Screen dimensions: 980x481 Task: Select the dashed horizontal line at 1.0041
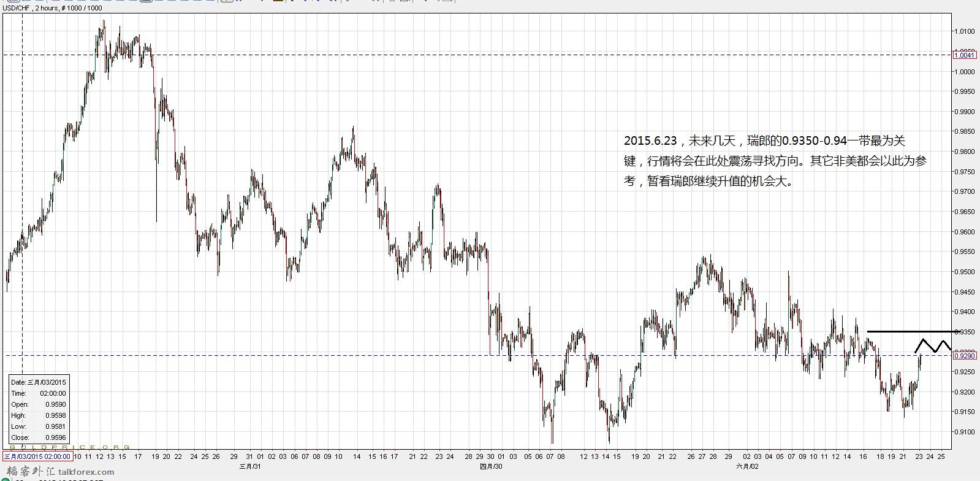478,55
